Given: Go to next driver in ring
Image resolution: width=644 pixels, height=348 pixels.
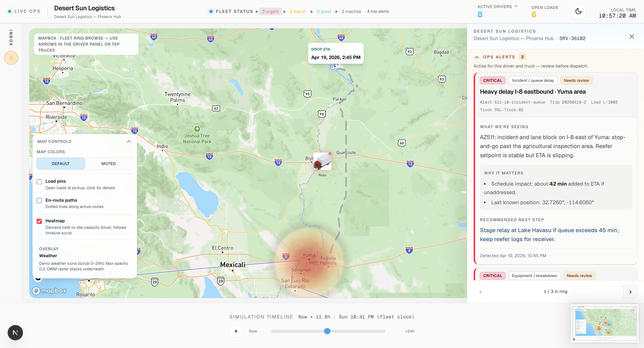Looking at the screenshot, I should 630,292.
